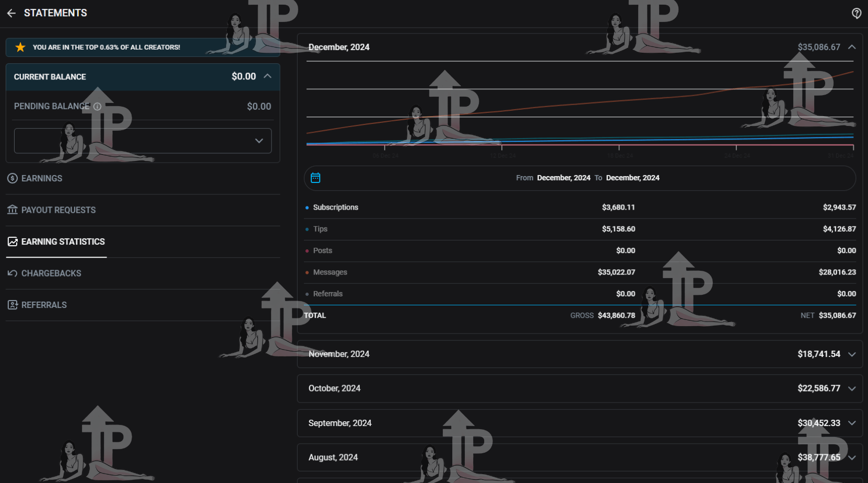Click the Referrals person icon
The image size is (868, 483).
tap(13, 305)
